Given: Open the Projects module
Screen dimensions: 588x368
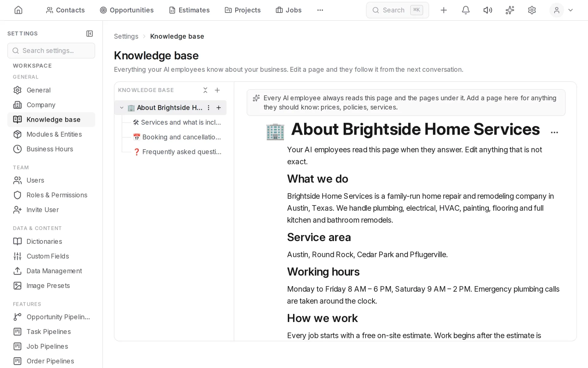Looking at the screenshot, I should coord(243,10).
